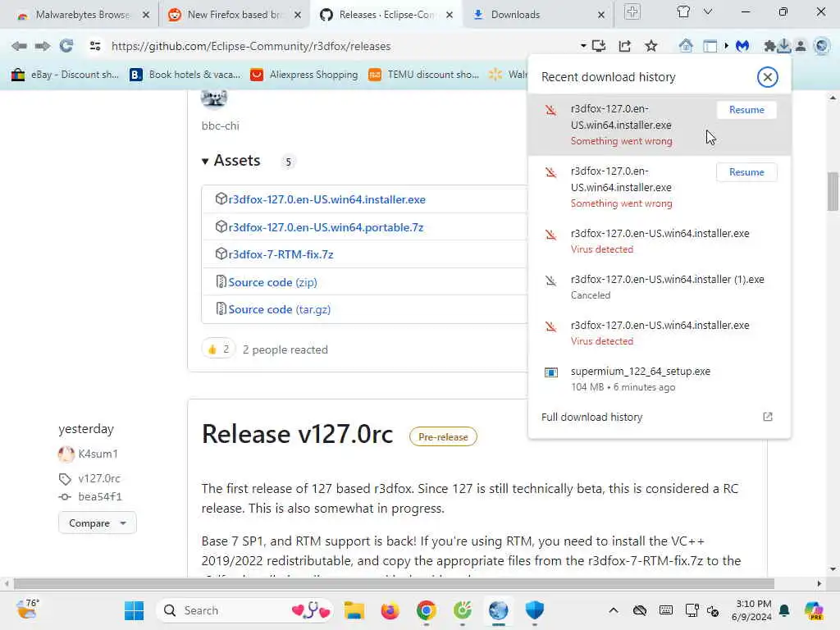The height and width of the screenshot is (630, 840).
Task: Download r3dfox-127.0.en-US.win64.installer.exe asset
Action: pos(326,199)
